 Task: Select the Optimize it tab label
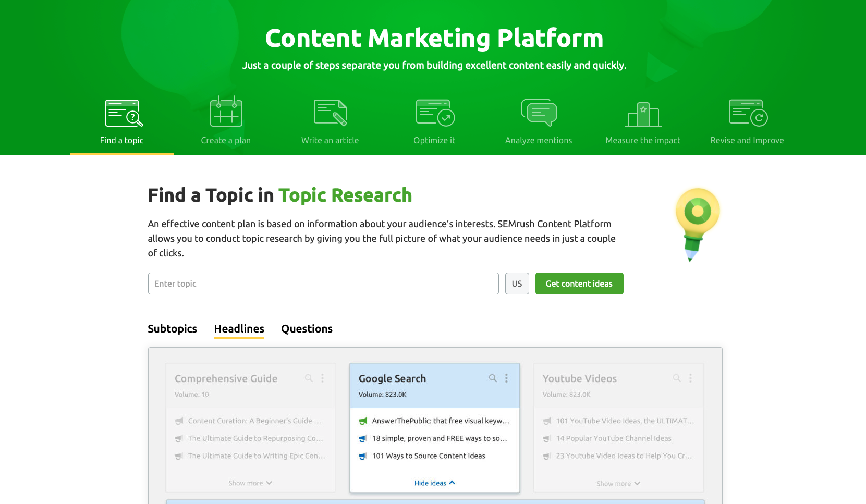(434, 140)
